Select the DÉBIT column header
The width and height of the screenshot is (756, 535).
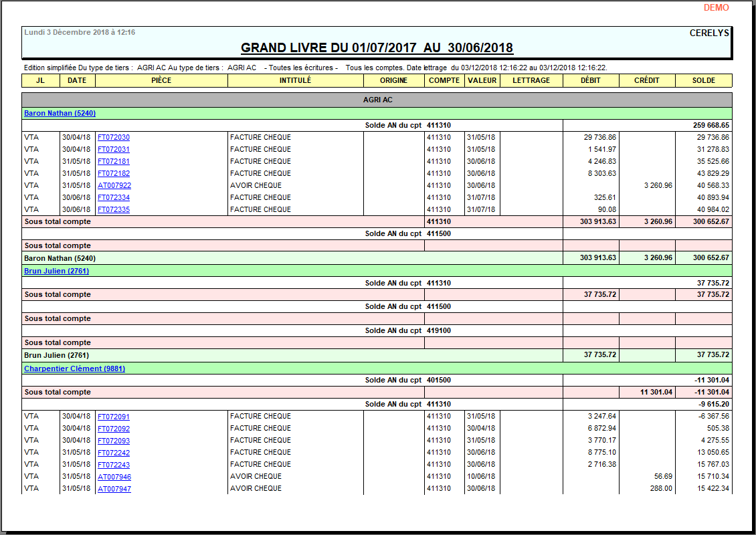point(591,80)
